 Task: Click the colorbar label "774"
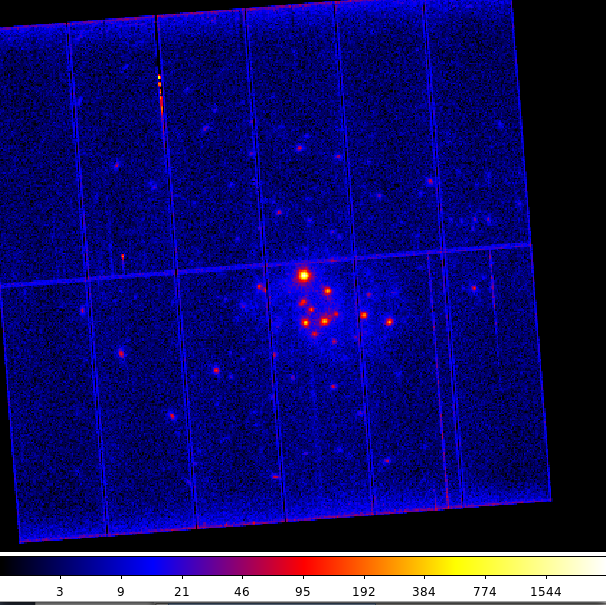(485, 592)
